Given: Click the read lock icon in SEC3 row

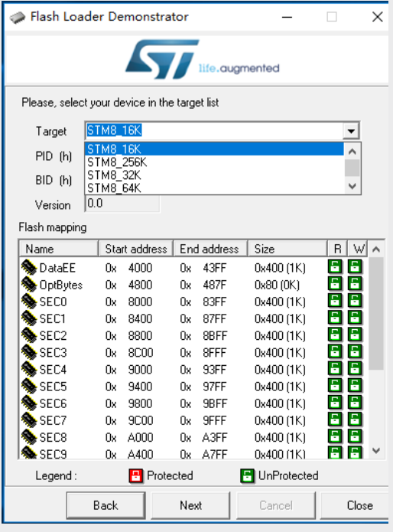Looking at the screenshot, I should (335, 352).
